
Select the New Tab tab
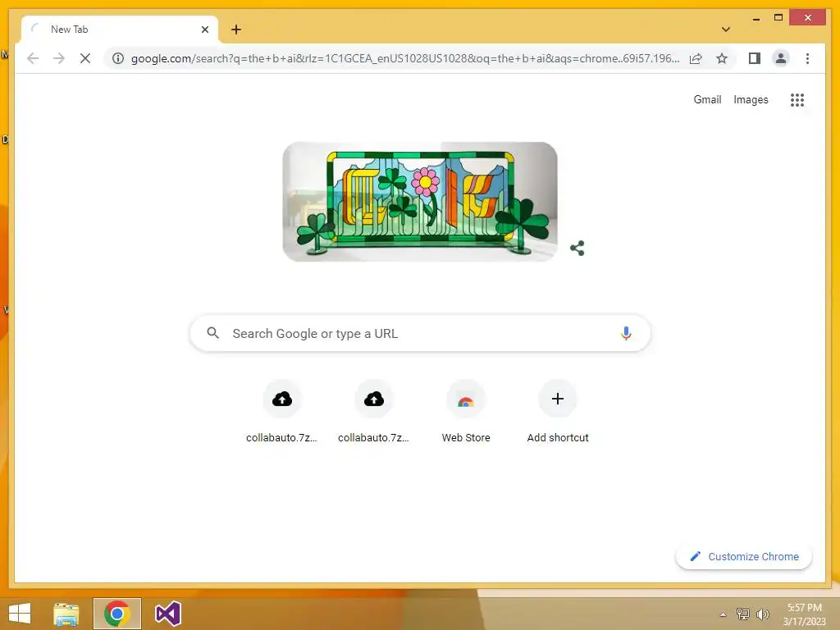(x=120, y=30)
